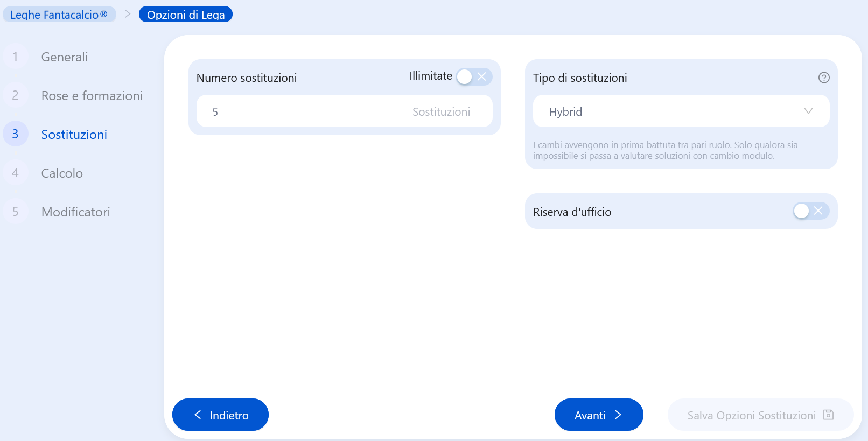Click the right arrow icon on Avanti
Screen dimensions: 868x441
point(618,415)
